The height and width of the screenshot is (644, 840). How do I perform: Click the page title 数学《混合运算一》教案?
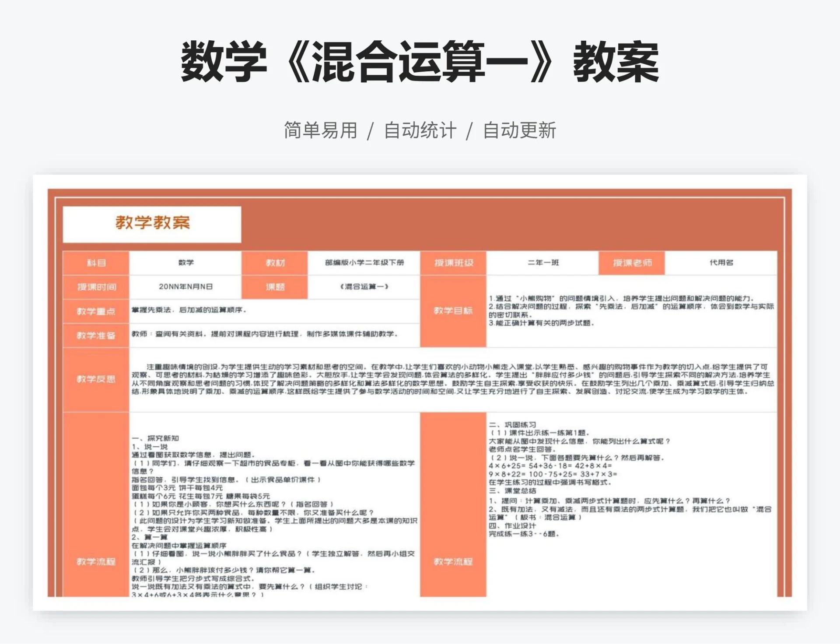click(419, 63)
